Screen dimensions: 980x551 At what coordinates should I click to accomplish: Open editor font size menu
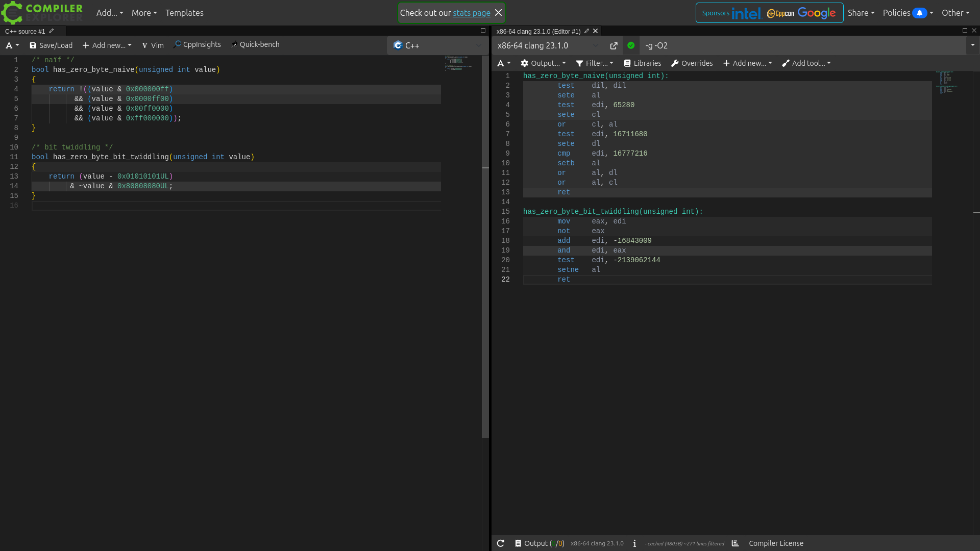tap(12, 45)
